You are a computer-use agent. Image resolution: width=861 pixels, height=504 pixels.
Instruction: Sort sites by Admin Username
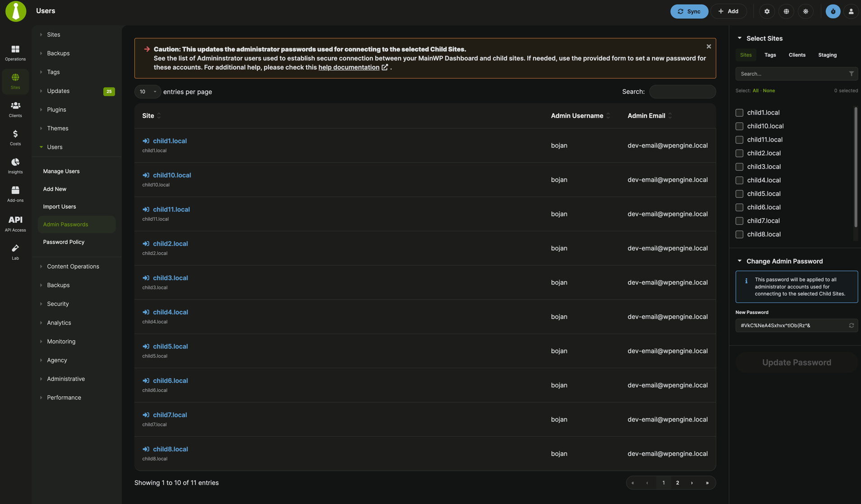577,115
